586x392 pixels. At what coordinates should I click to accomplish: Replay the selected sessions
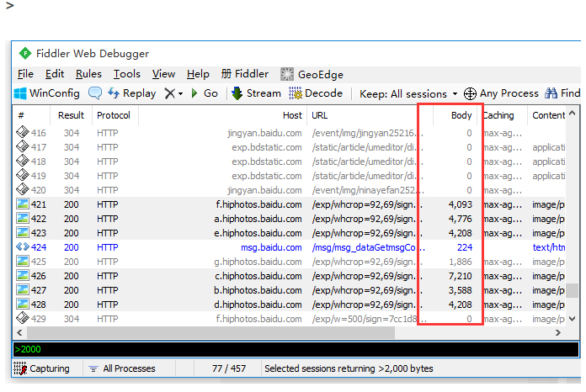132,93
